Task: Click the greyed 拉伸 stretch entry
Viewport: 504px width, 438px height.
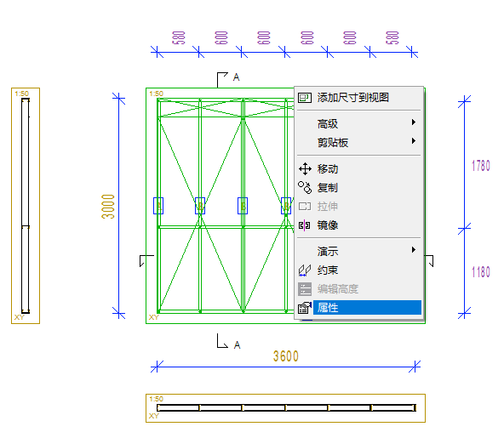Action: coord(359,206)
